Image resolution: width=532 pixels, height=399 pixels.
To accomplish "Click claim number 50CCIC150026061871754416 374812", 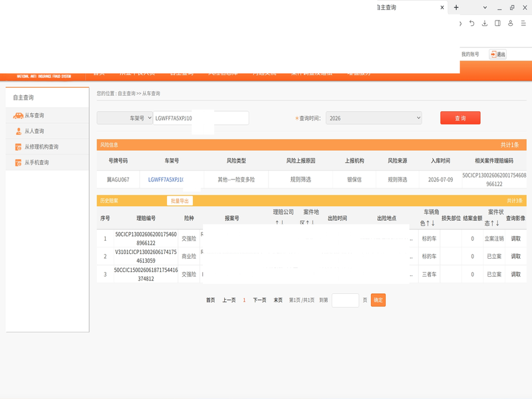I will (146, 275).
